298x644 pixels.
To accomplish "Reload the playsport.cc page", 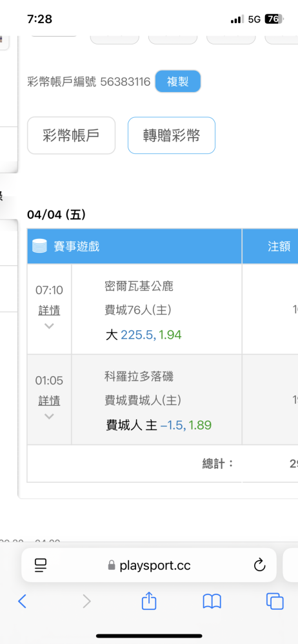I will pyautogui.click(x=259, y=565).
